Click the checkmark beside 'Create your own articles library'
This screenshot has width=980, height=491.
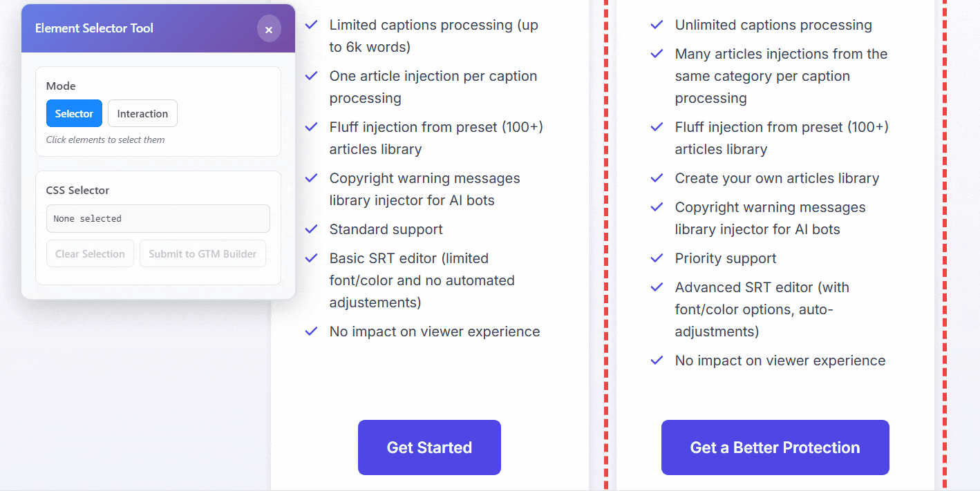pyautogui.click(x=657, y=177)
